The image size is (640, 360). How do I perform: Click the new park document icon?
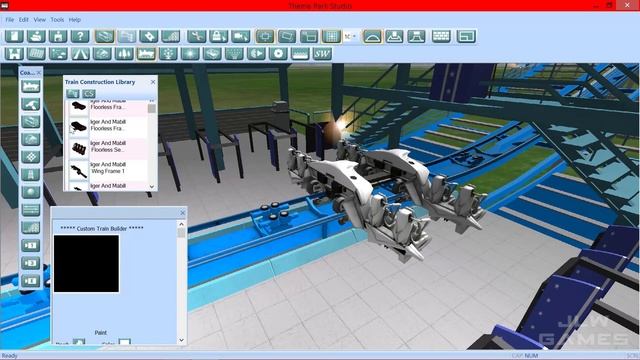(14, 36)
